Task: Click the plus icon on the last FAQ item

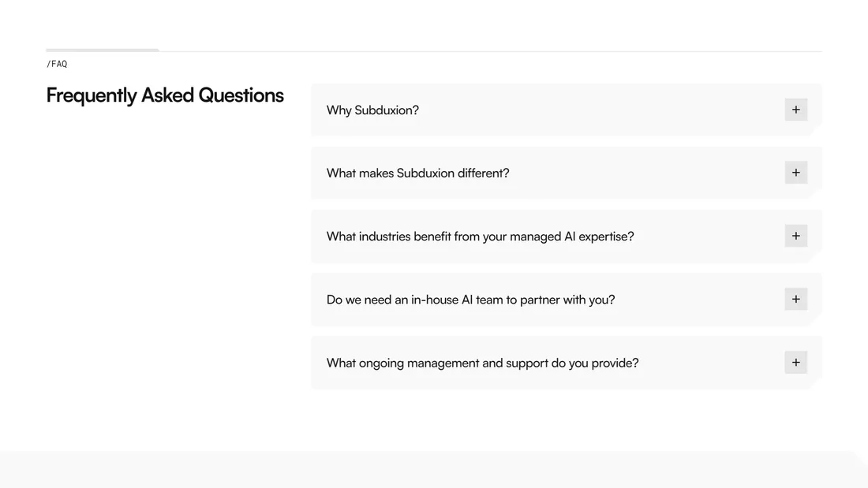Action: 795,362
